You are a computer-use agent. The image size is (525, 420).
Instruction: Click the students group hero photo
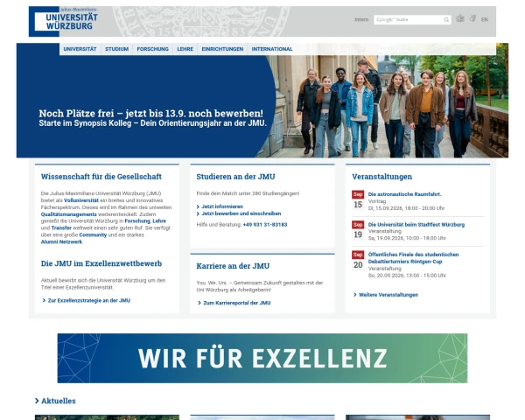coord(385,107)
